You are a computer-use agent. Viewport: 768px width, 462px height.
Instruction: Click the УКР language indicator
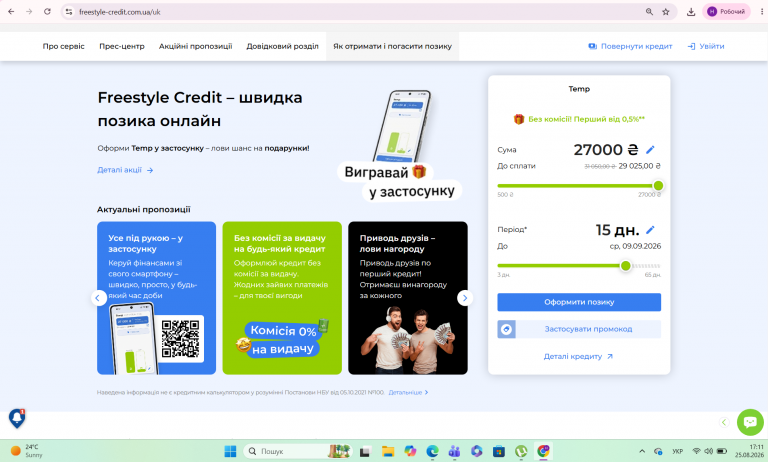[677, 451]
